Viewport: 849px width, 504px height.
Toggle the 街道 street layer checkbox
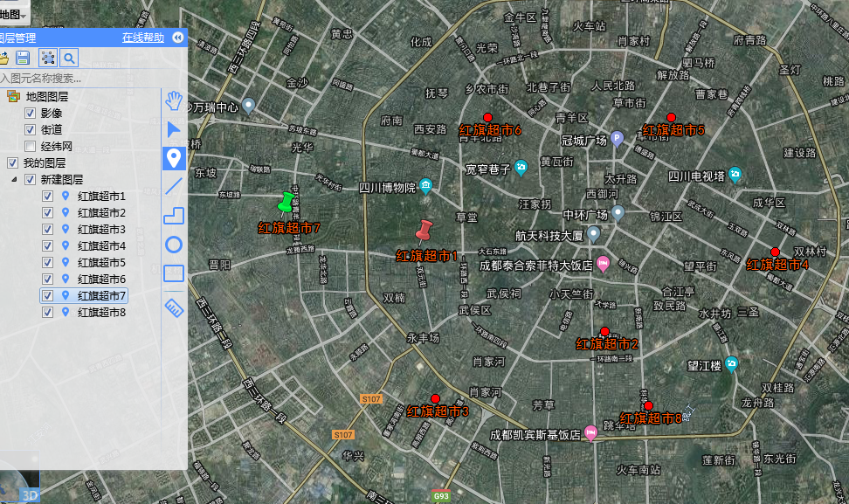(x=31, y=130)
